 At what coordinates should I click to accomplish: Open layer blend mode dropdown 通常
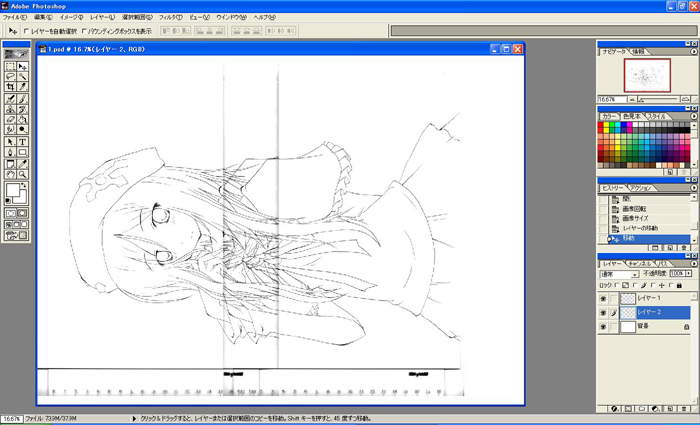click(x=620, y=274)
